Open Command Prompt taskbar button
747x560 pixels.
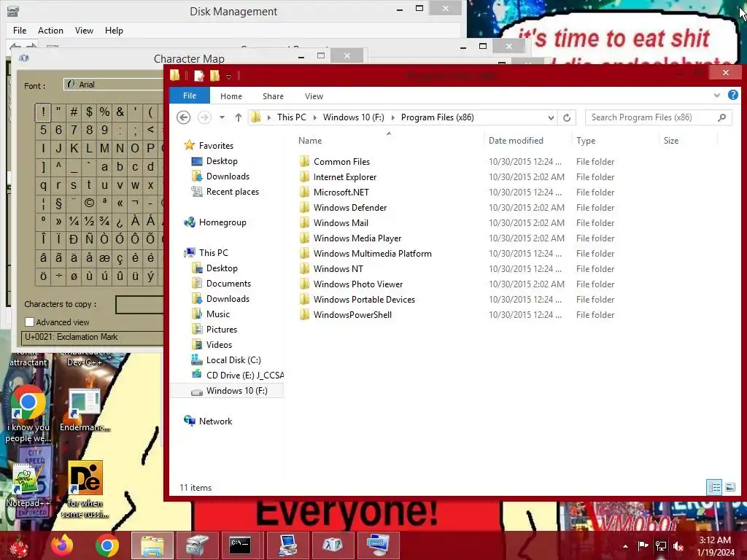click(x=240, y=545)
